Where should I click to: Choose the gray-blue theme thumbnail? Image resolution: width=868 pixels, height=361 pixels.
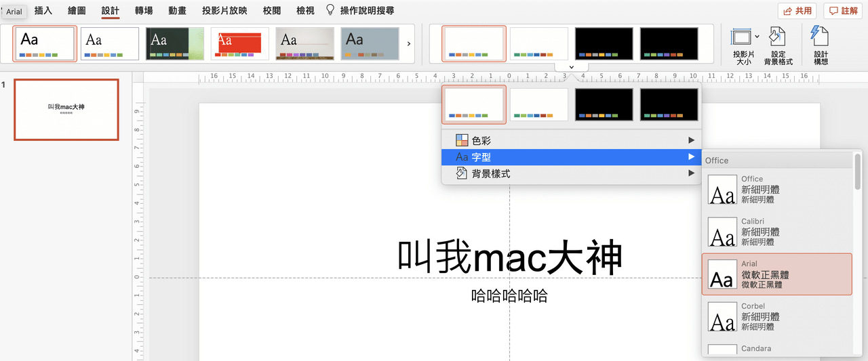pyautogui.click(x=370, y=44)
